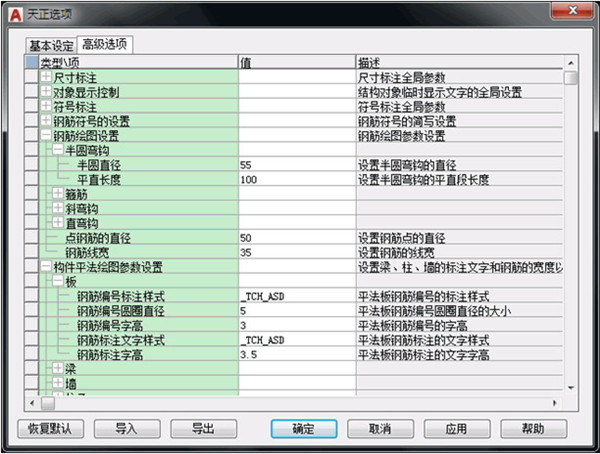Collapse the 构件平法绘图参数设置 section
Viewport: 600px width, 454px height.
point(46,266)
